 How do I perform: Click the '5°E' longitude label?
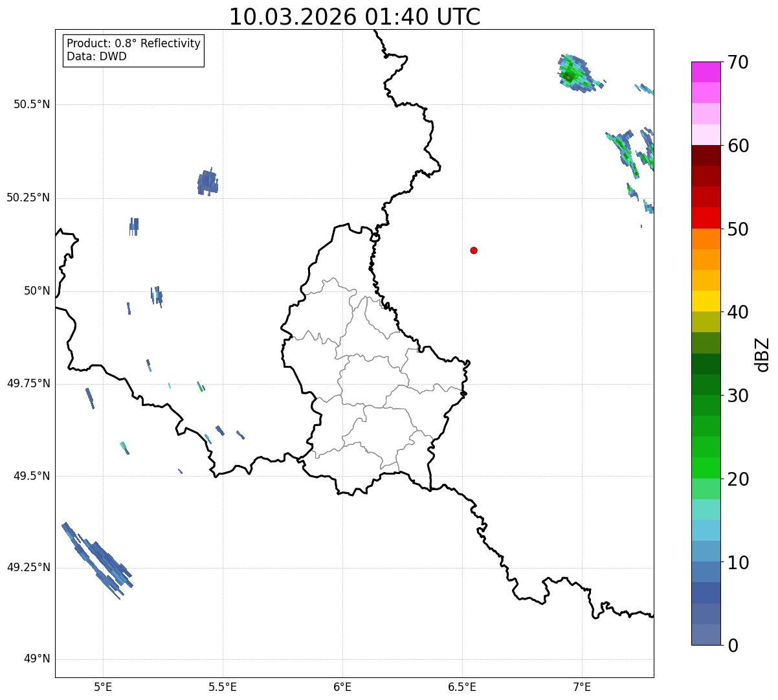(x=103, y=686)
